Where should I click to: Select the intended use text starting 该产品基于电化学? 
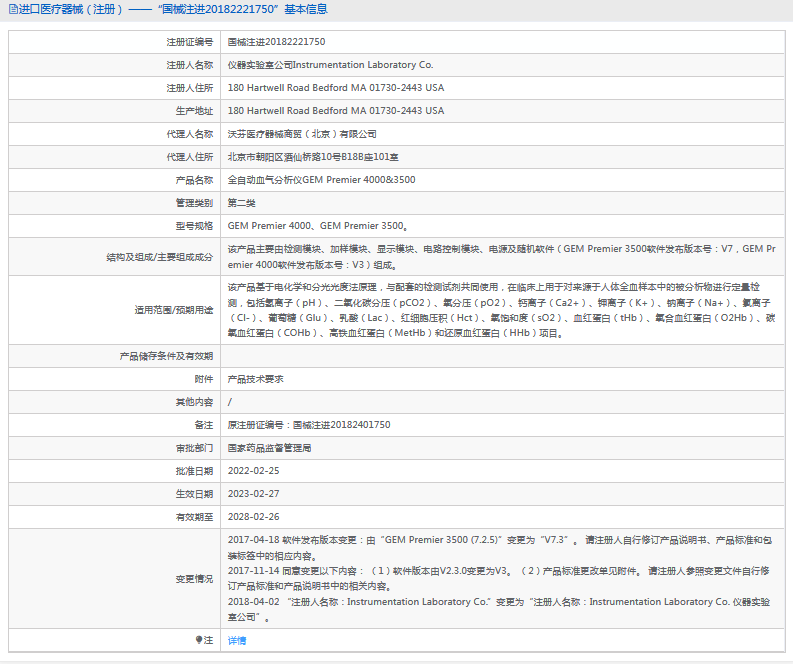coord(502,310)
